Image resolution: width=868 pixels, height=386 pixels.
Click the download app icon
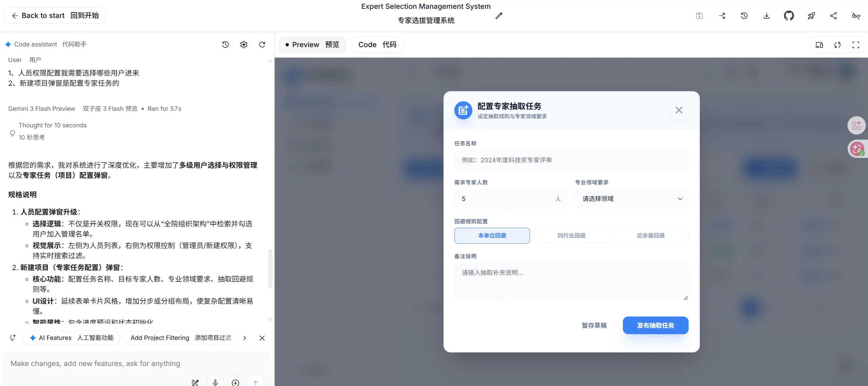(x=766, y=16)
